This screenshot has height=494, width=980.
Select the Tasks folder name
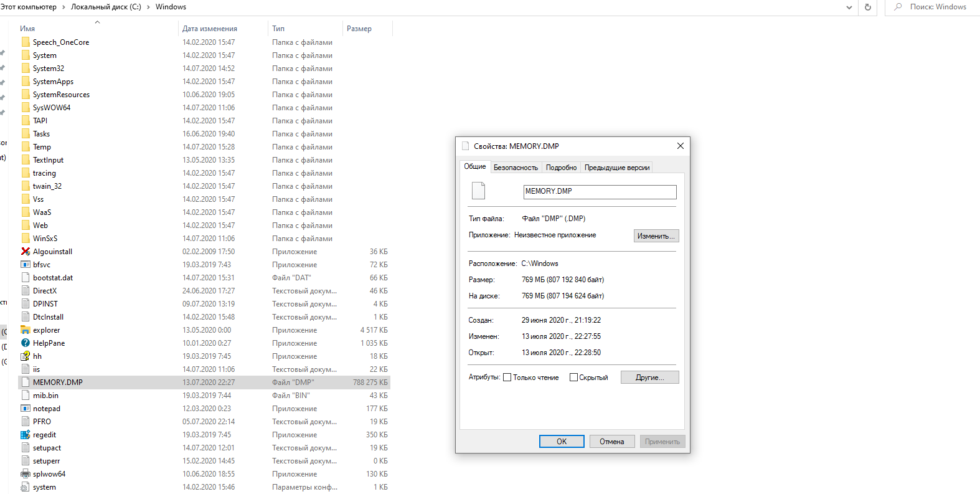coord(41,134)
